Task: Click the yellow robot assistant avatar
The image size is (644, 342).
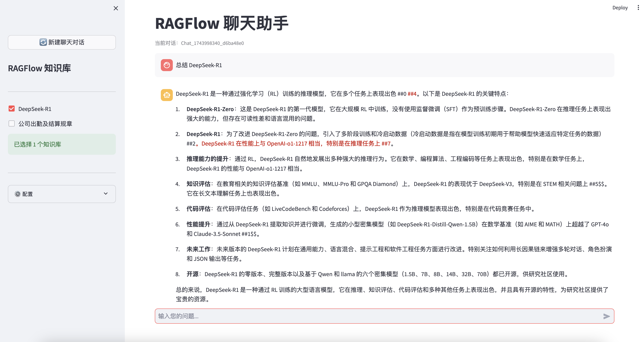Action: (167, 95)
